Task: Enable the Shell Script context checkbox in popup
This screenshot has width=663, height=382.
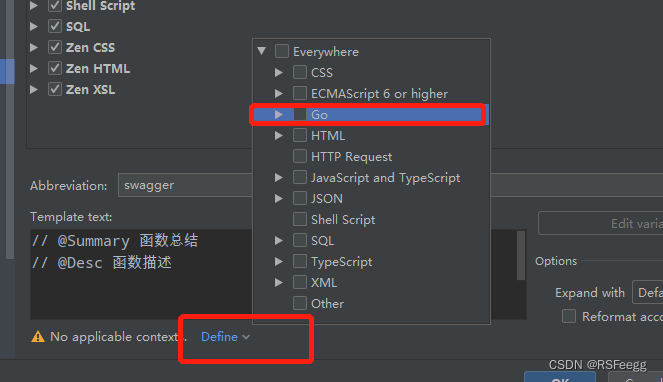Action: click(x=300, y=219)
